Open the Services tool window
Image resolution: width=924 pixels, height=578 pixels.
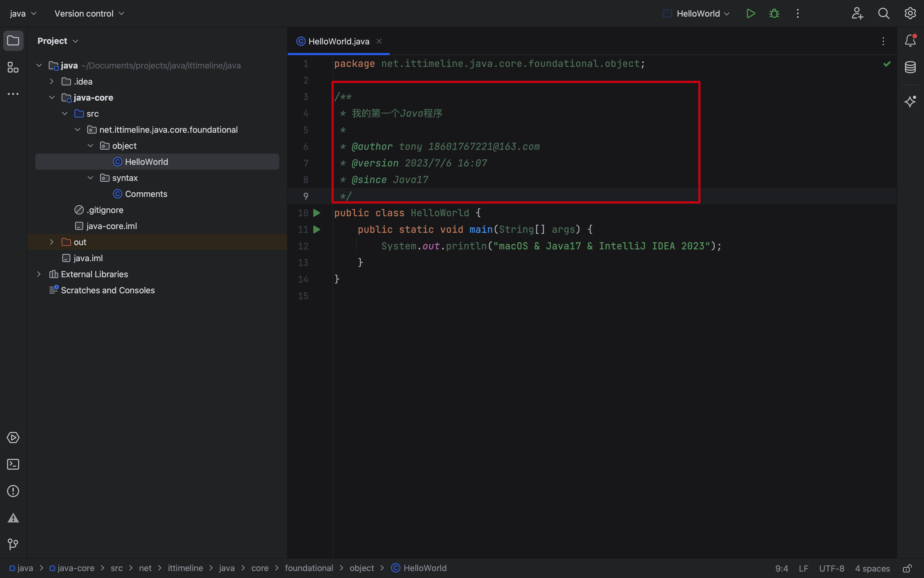(x=13, y=437)
